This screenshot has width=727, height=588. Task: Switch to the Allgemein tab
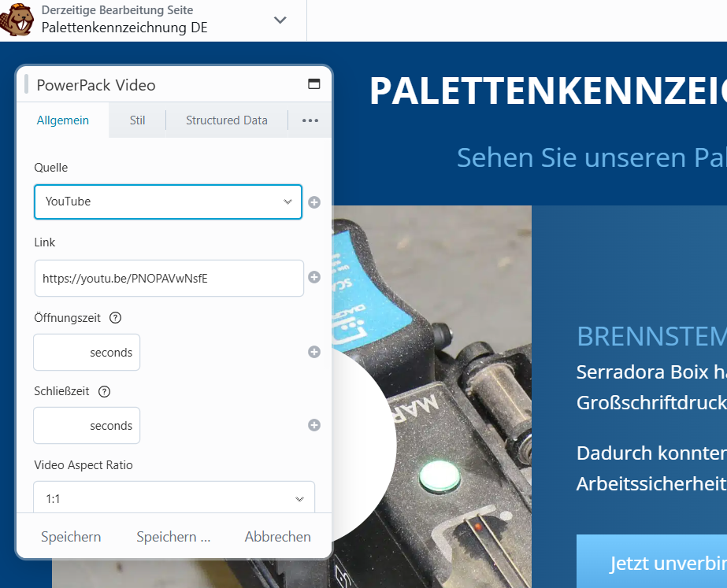pos(62,120)
